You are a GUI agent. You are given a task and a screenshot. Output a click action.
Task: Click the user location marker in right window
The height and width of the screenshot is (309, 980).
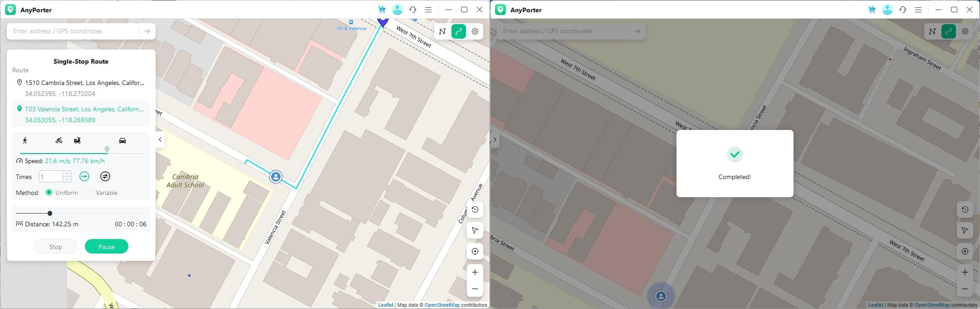coord(661,296)
